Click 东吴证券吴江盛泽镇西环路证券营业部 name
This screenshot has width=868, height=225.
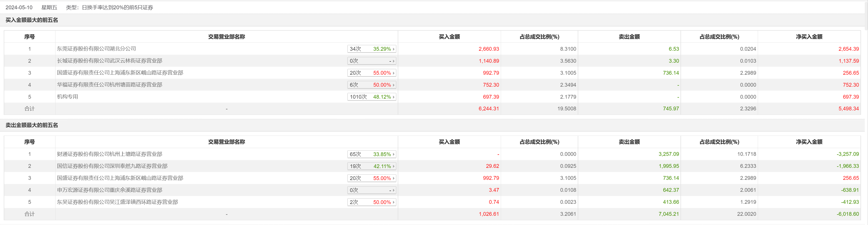(x=117, y=202)
